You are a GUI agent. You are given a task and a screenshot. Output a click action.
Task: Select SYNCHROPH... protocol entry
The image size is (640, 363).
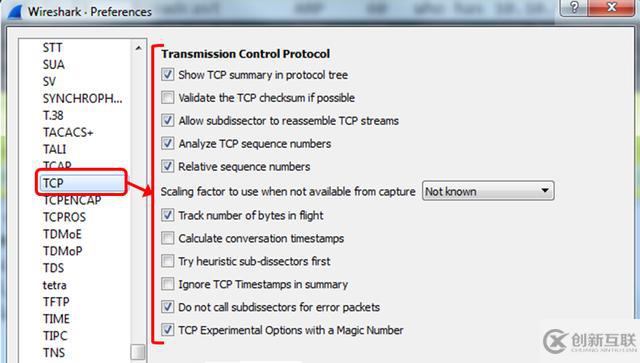click(x=82, y=98)
